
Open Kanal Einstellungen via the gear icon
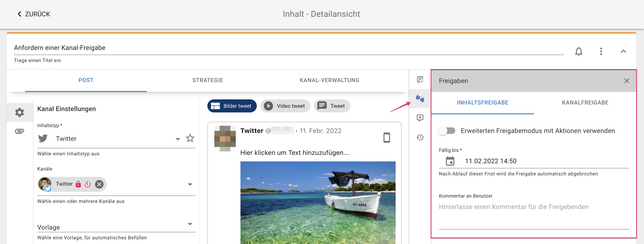[20, 112]
